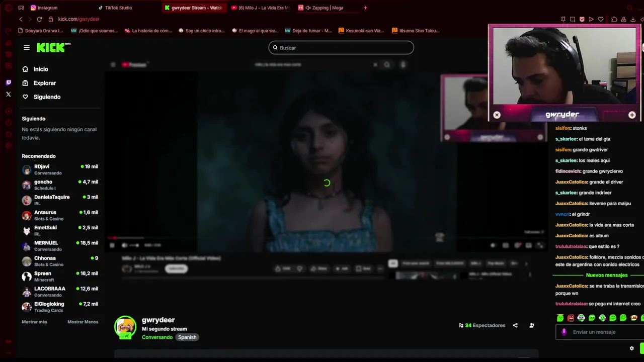This screenshot has height=362, width=644.
Task: Go back in browser history
Action: (x=21, y=19)
